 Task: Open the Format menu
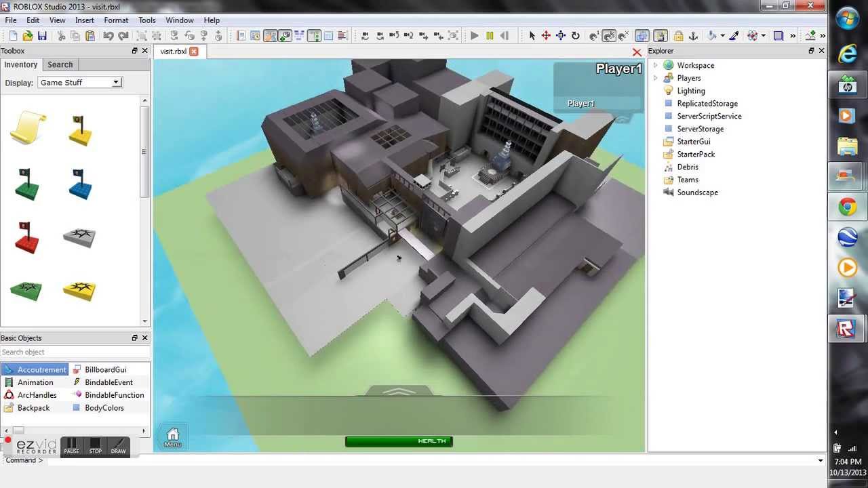tap(116, 20)
